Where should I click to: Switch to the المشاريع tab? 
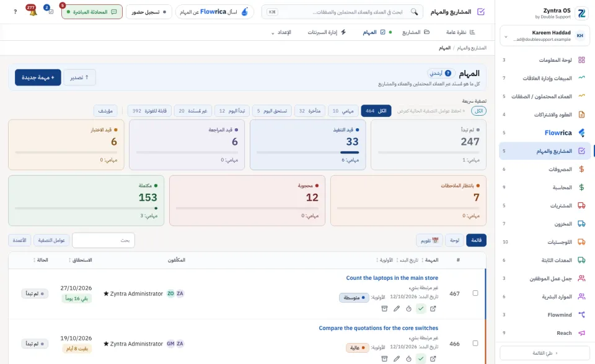pos(415,32)
